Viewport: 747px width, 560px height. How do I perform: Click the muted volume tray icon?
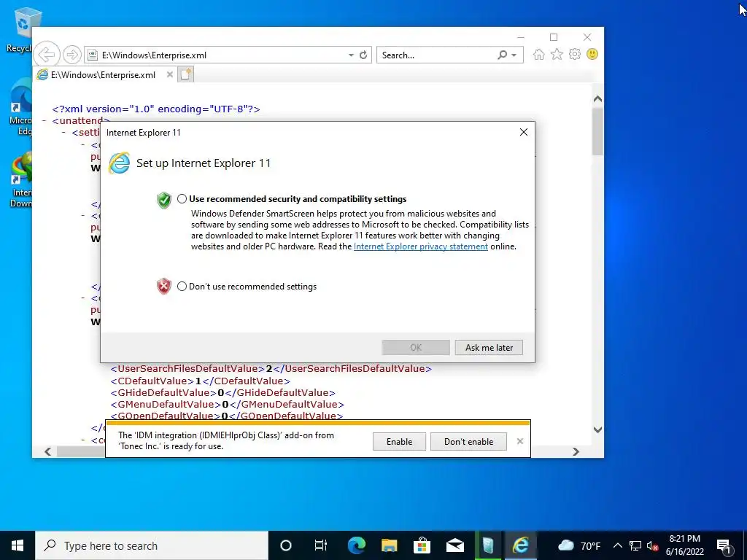coord(653,545)
